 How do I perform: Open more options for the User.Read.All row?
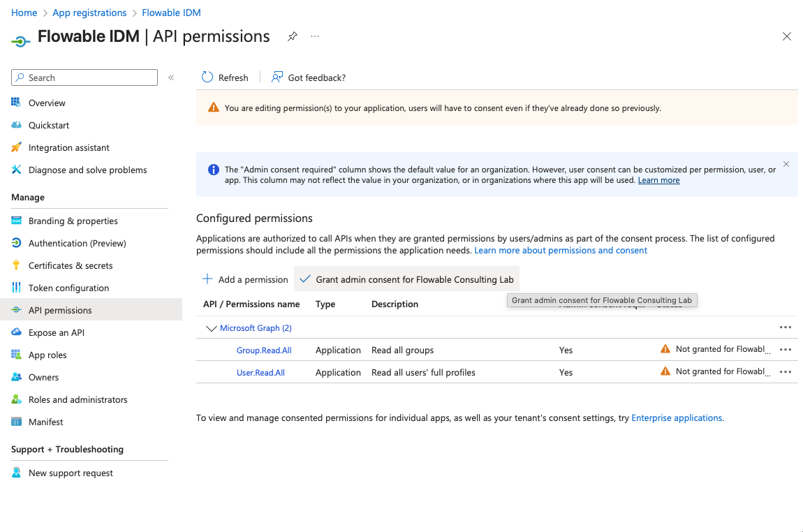785,372
